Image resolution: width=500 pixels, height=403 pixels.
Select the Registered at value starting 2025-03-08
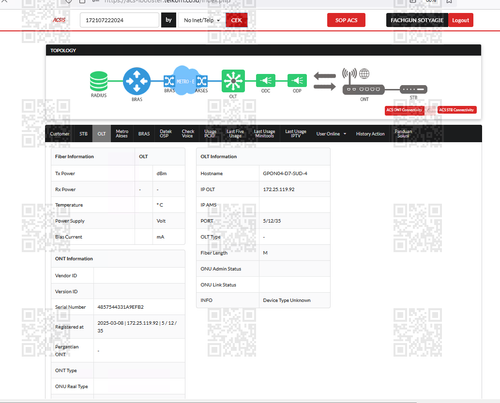[x=137, y=327]
